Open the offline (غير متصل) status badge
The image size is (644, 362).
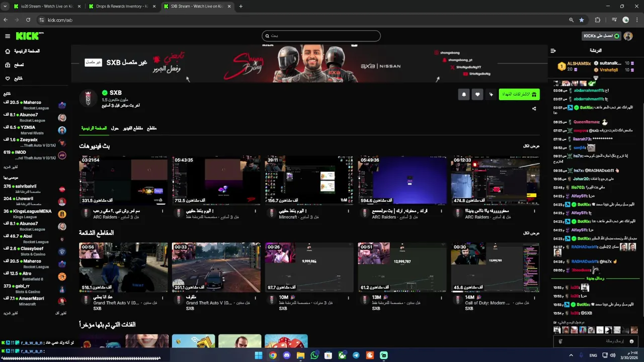tap(93, 62)
